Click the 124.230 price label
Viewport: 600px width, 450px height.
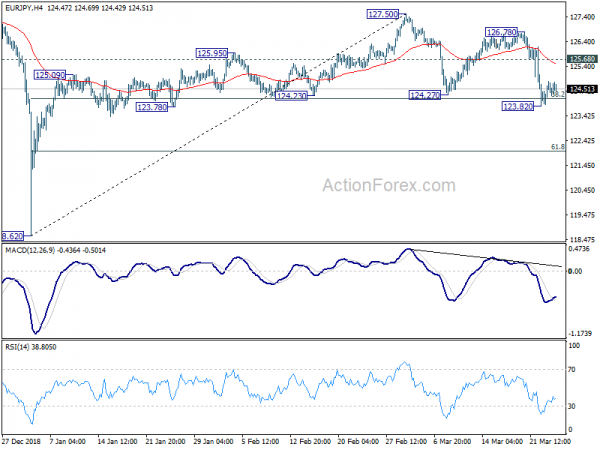click(291, 96)
